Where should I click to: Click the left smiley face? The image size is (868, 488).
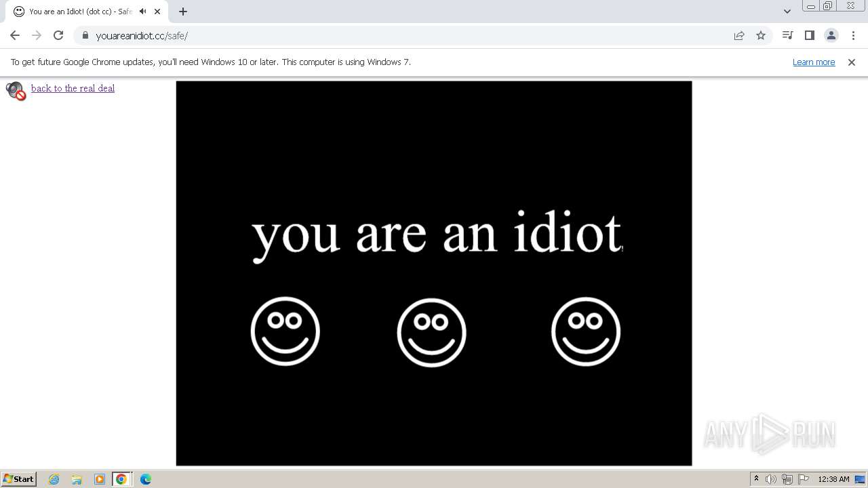(x=285, y=331)
